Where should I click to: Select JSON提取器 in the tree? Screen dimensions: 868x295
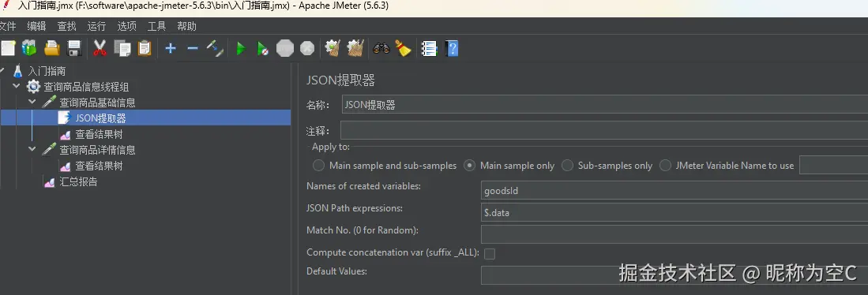(x=100, y=118)
